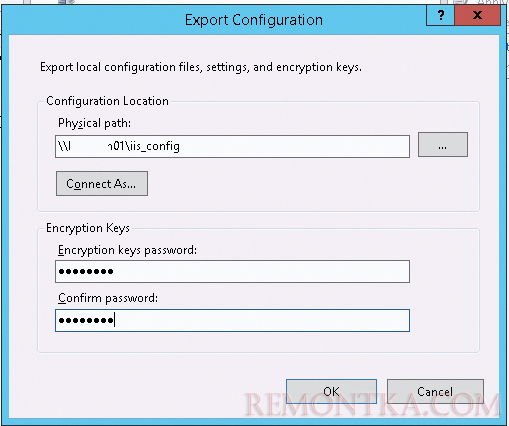This screenshot has width=509, height=426.
Task: Open help with the question mark button
Action: coord(440,15)
